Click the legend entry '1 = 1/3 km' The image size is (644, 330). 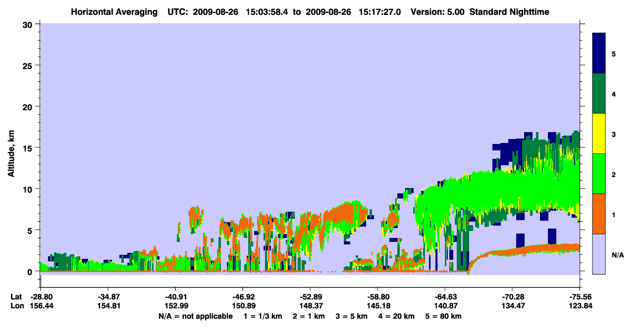262,316
